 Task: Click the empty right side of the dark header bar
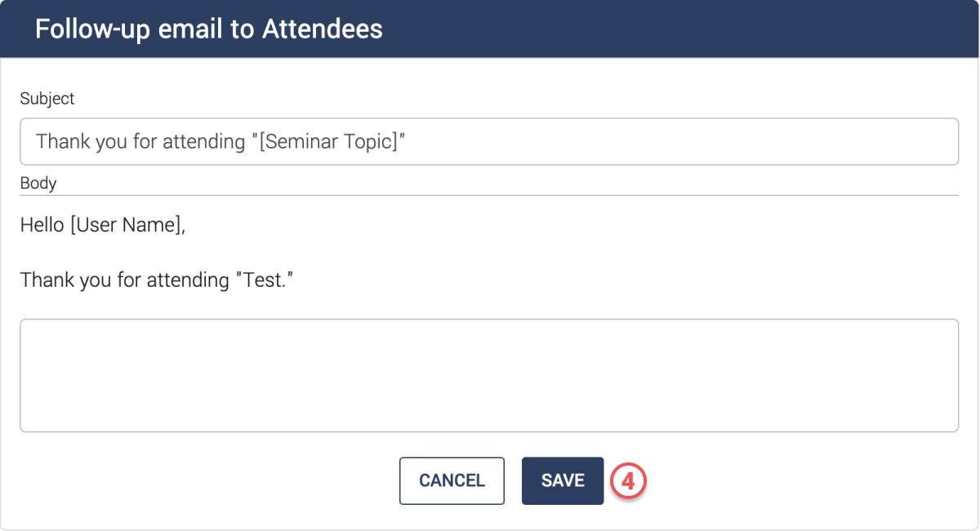(x=735, y=29)
